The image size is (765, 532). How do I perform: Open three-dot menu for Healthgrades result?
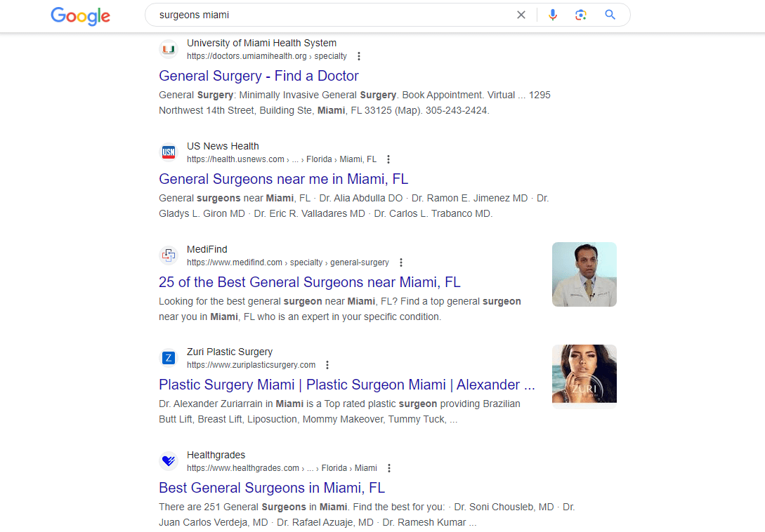[x=389, y=468]
